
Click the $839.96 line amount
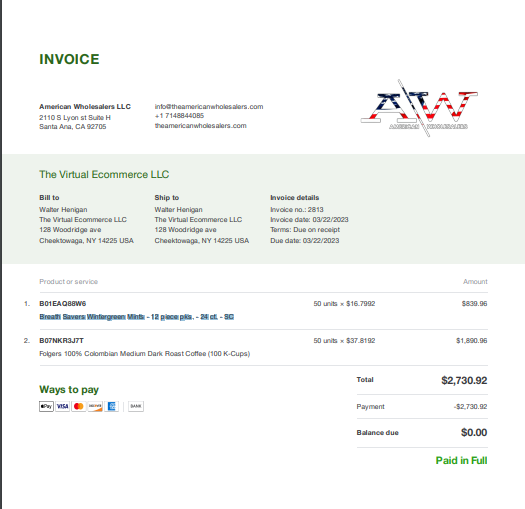pyautogui.click(x=474, y=304)
